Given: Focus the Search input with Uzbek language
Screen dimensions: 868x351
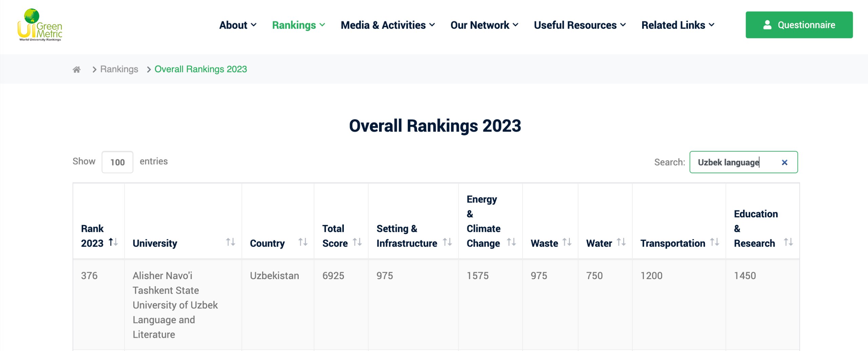Looking at the screenshot, I should click(736, 162).
